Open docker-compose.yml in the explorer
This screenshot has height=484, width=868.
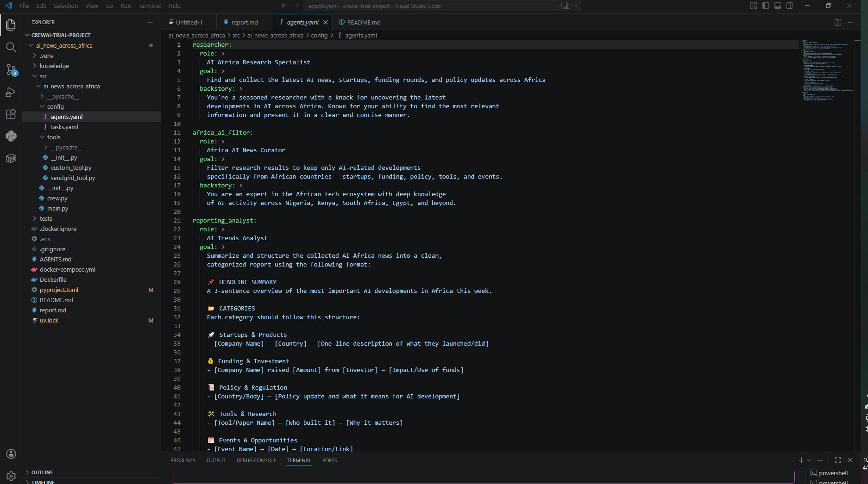68,269
